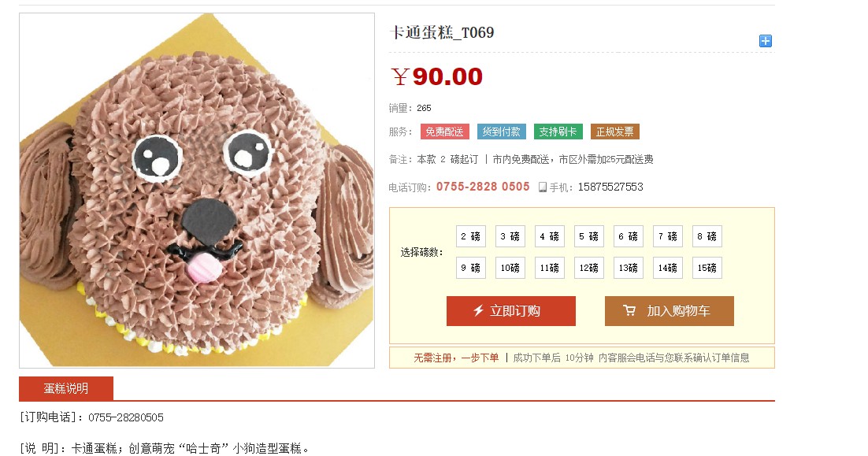Click the 免费配送 service tag
Viewport: 868px width, 456px height.
tap(444, 132)
